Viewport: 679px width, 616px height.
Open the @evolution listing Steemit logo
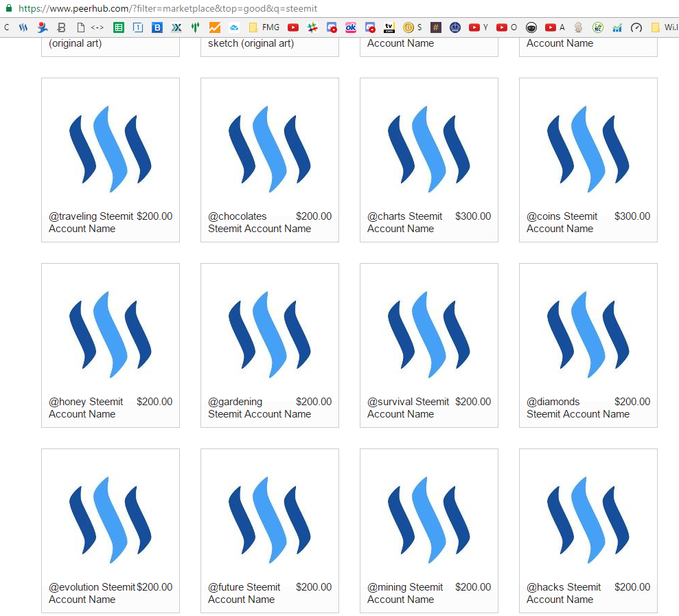pos(111,519)
